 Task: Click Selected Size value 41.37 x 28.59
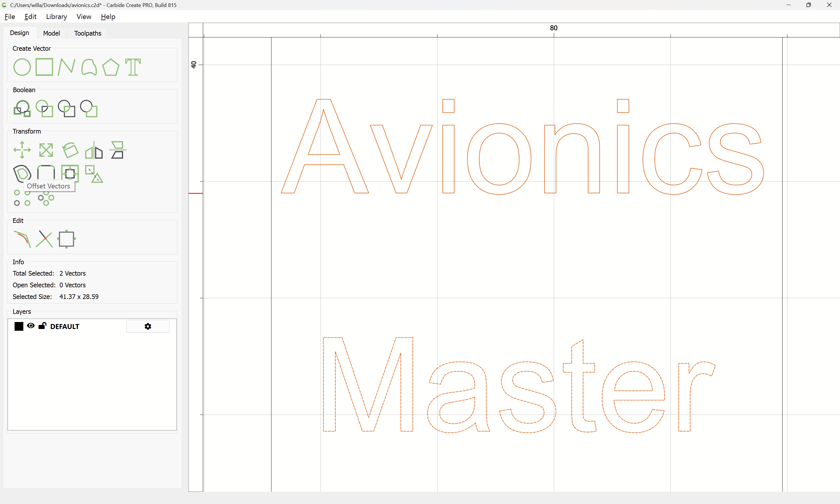click(79, 297)
